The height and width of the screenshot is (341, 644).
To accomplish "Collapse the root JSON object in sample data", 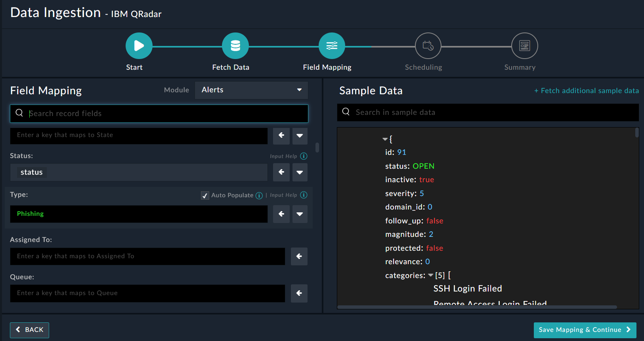I will (x=385, y=139).
